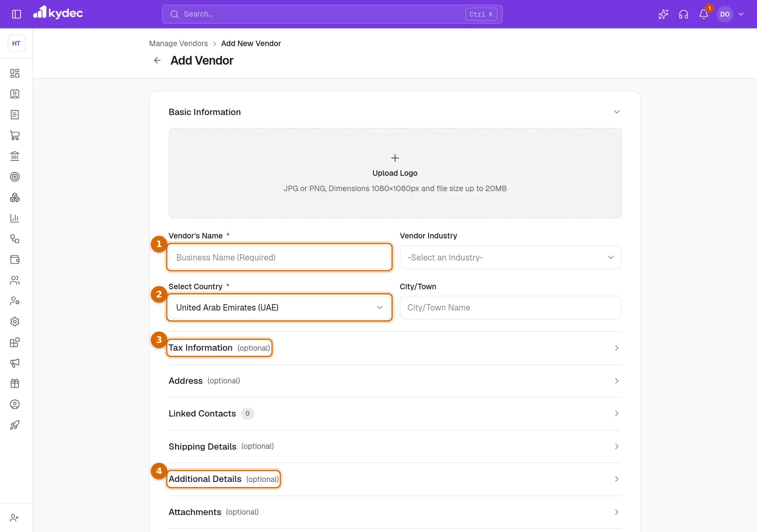Open the user settings sidebar icon

pyautogui.click(x=15, y=301)
